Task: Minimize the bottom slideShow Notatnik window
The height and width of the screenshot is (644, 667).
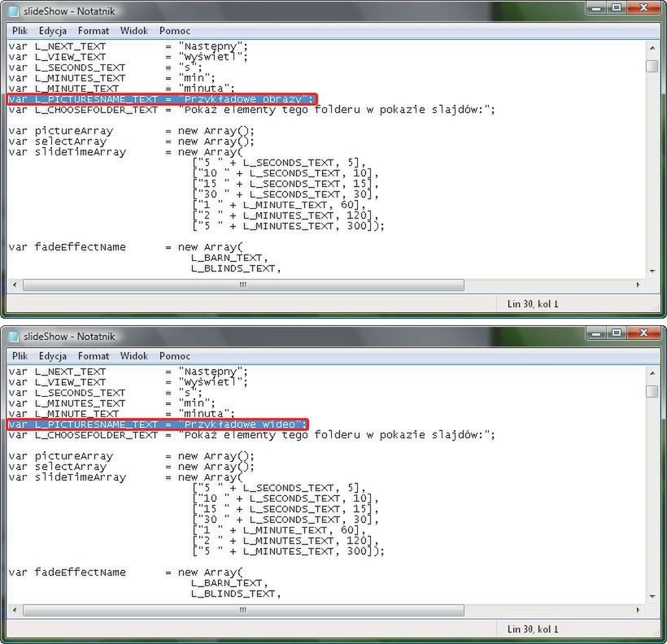Action: coord(596,333)
